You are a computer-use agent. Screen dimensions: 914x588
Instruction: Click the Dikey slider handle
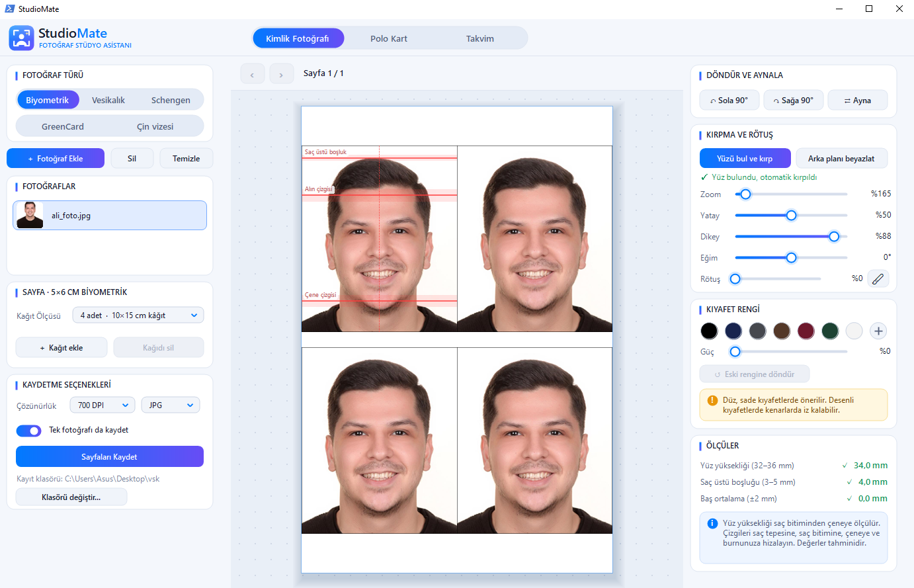pyautogui.click(x=834, y=237)
